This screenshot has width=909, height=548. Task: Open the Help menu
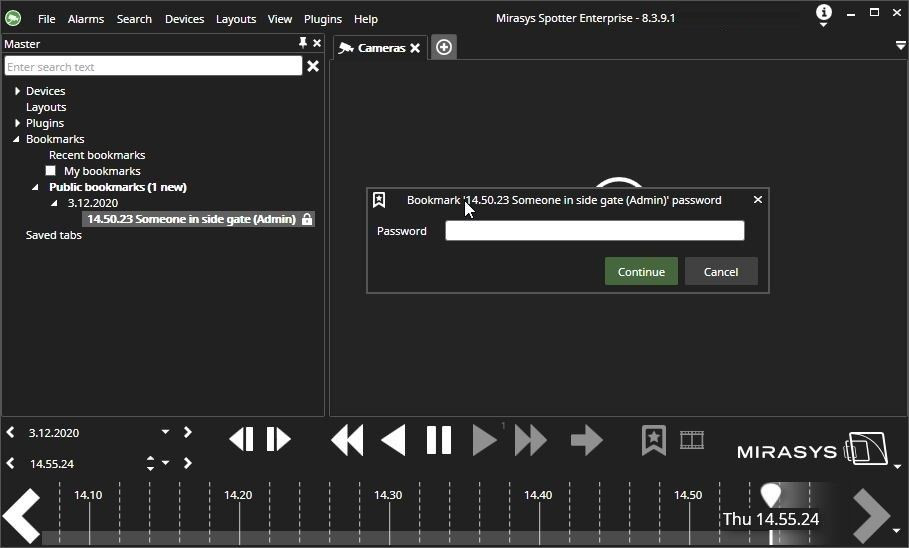coord(366,19)
